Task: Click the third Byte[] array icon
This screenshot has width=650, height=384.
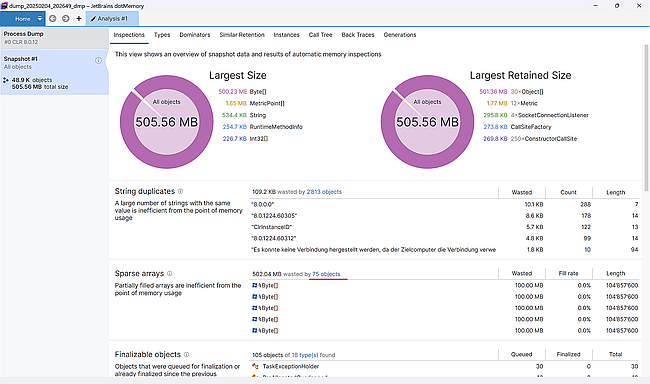Action: pyautogui.click(x=255, y=308)
